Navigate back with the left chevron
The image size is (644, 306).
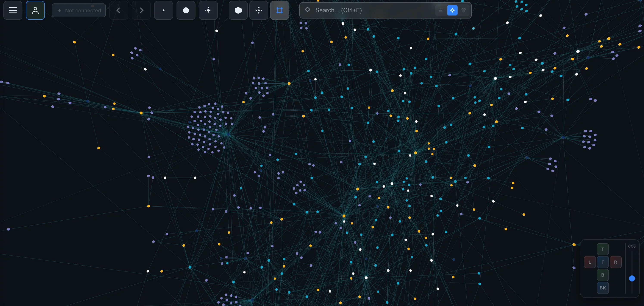(118, 10)
